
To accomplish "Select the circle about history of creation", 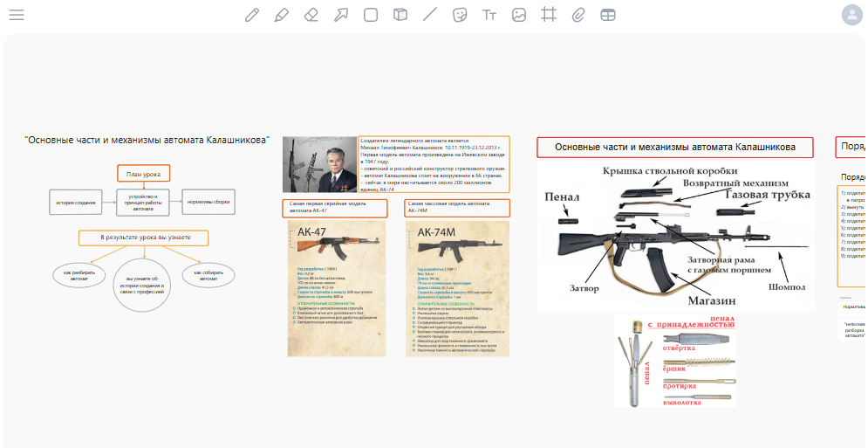I will click(x=142, y=284).
